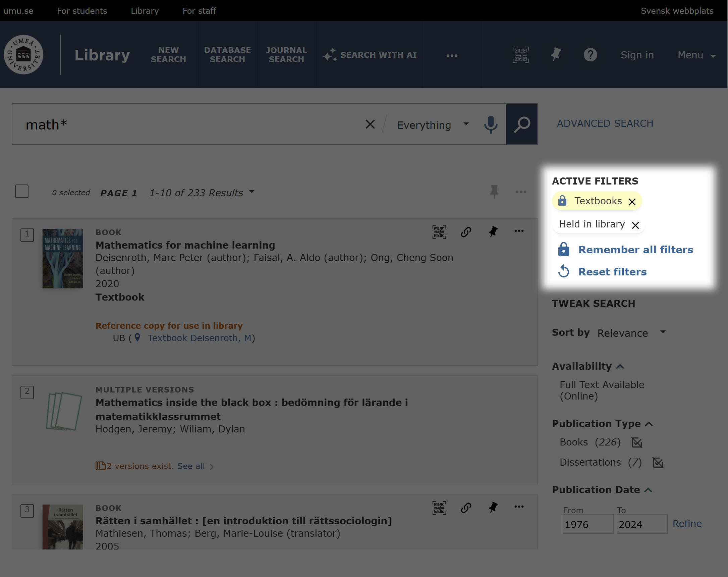Activate voice search with the microphone icon
Screen dimensions: 728x577
point(490,124)
